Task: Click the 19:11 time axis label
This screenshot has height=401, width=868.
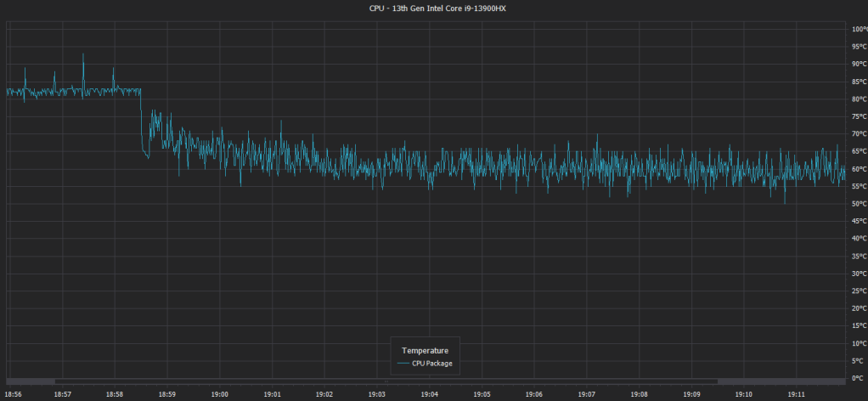Action: (x=797, y=394)
